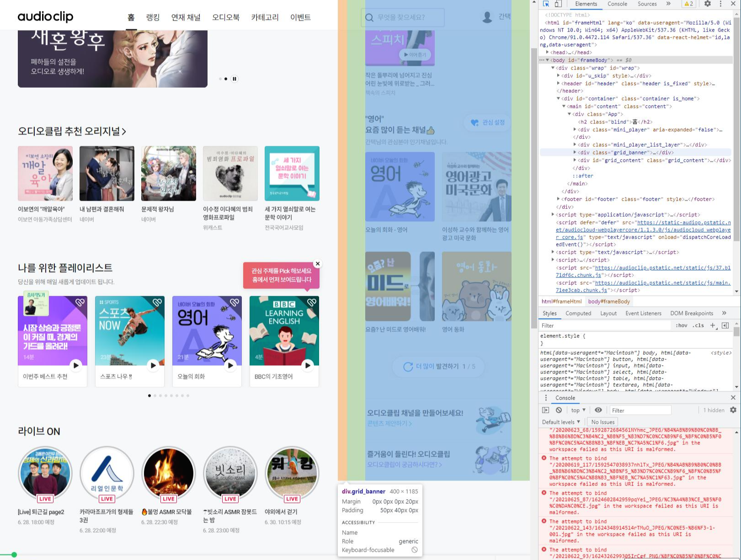Open the 내 남편과 결혼해줘 thumbnail

(107, 173)
